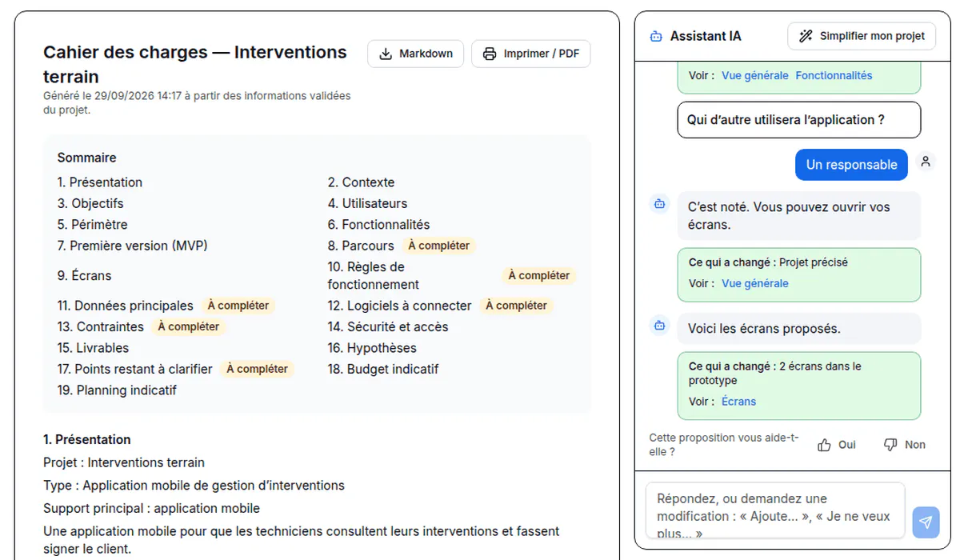Click the bot icon next to C'est noté message
This screenshot has height=560, width=960.
[660, 204]
